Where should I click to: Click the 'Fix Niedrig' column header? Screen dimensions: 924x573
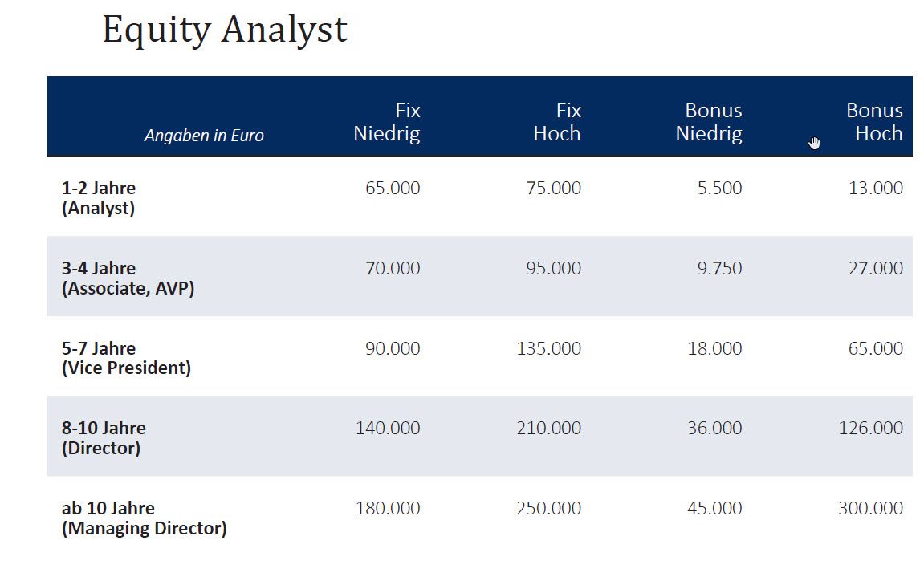click(x=387, y=121)
